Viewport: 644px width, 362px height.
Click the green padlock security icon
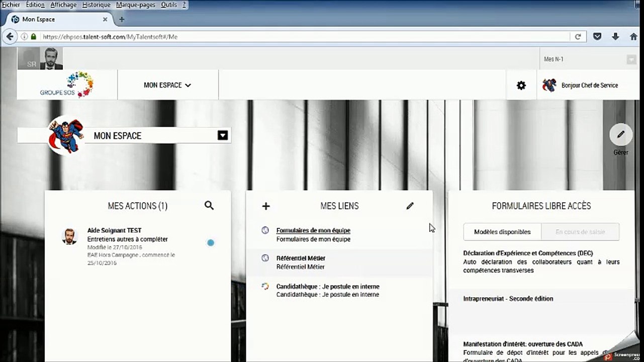pos(34,37)
